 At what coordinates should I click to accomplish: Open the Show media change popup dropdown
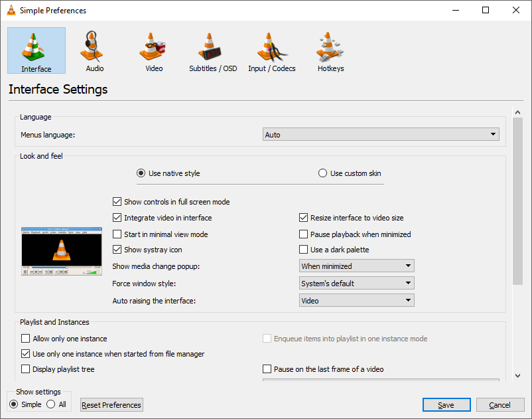tap(357, 266)
